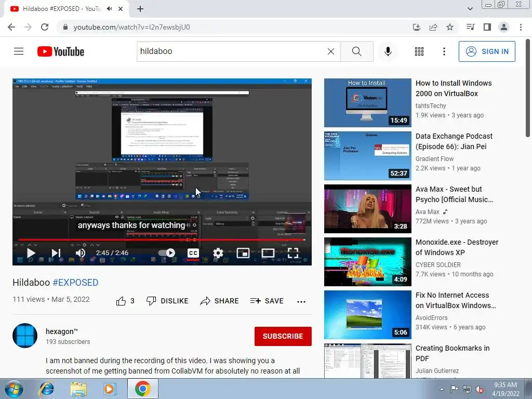Click the muted volume tray icon
Image resolution: width=532 pixels, height=399 pixels.
click(x=480, y=389)
